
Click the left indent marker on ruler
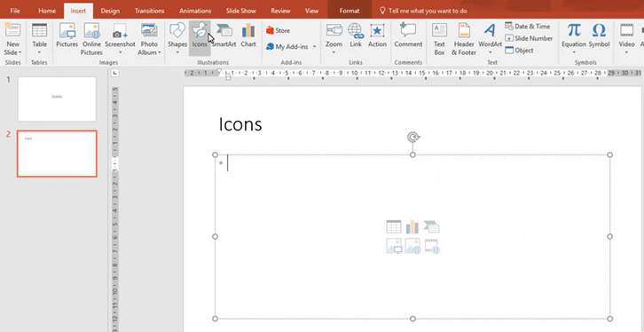pyautogui.click(x=228, y=77)
